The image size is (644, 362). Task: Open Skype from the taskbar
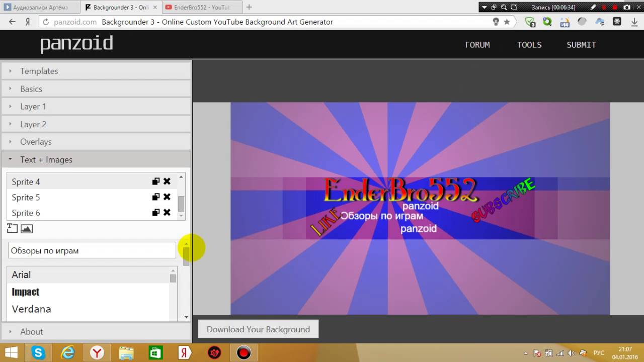[39, 352]
